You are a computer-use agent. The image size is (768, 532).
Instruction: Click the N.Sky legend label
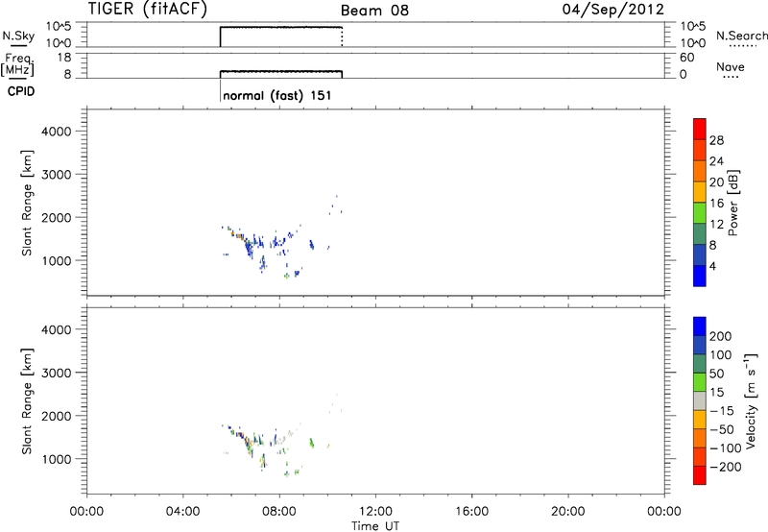pyautogui.click(x=18, y=36)
